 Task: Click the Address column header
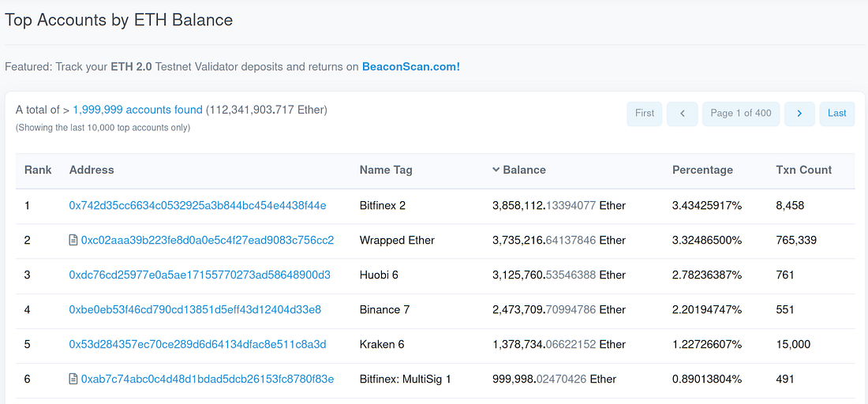(x=92, y=170)
